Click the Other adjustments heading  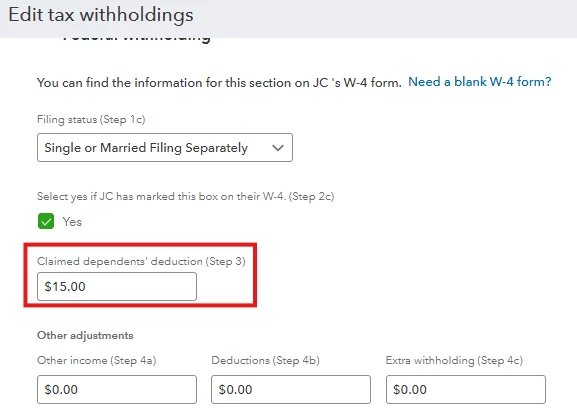[x=85, y=335]
